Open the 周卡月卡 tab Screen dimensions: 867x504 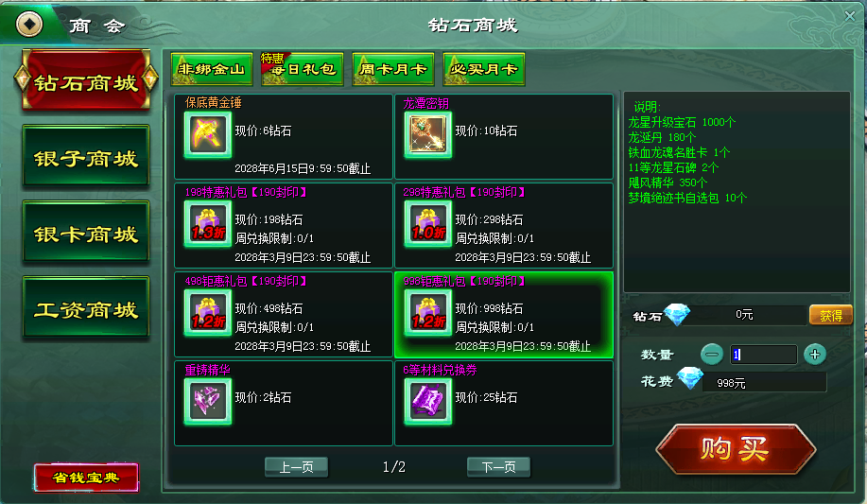[393, 69]
